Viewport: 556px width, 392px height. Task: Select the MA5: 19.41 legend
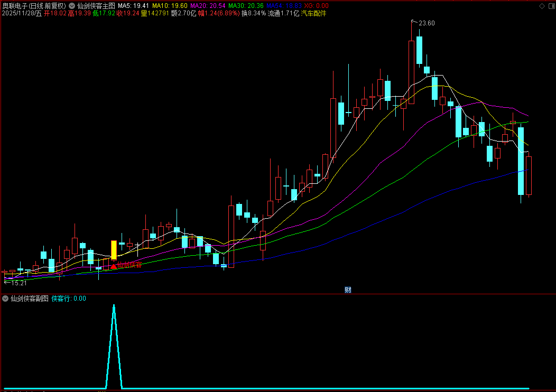(133, 6)
